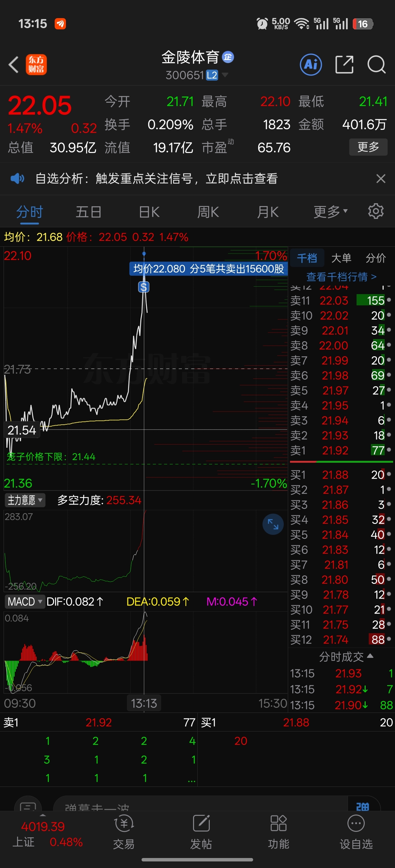Tap the blue enterprise badge beside 金陵体育
This screenshot has width=395, height=868.
[x=228, y=57]
